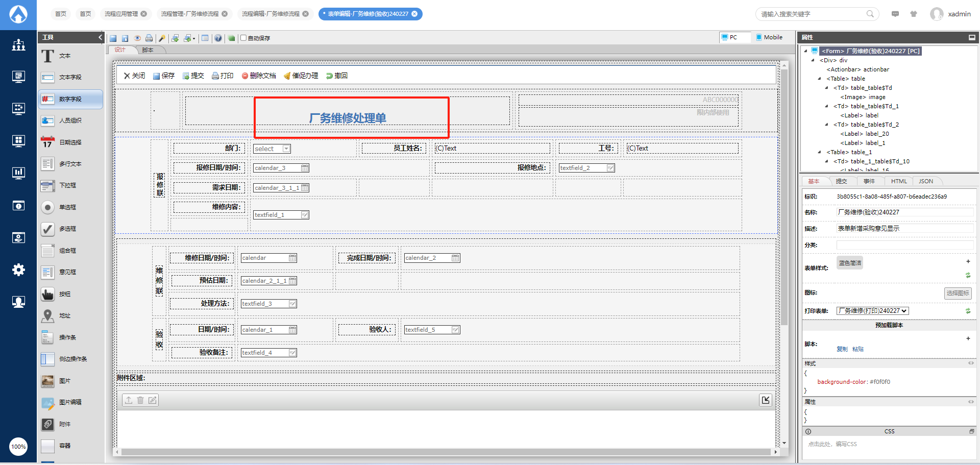Click the preview eye icon in toolbar
Viewport: 980px width, 465px height.
pos(137,38)
